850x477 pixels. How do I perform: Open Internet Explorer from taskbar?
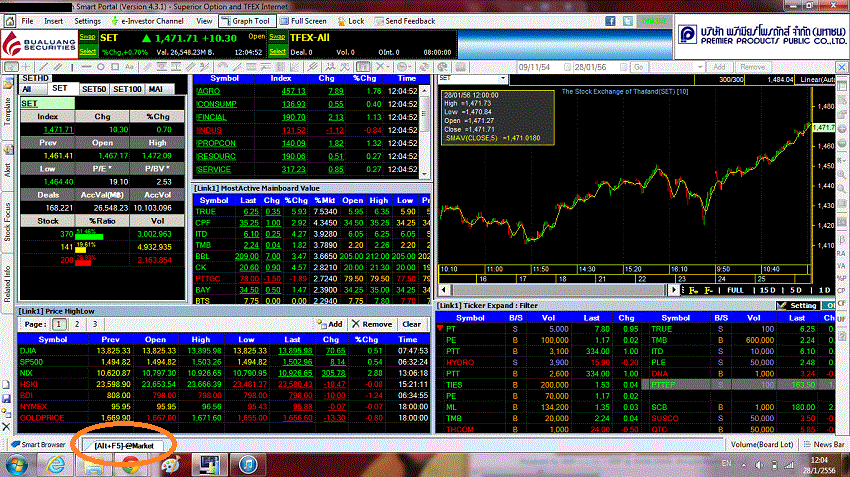click(56, 465)
